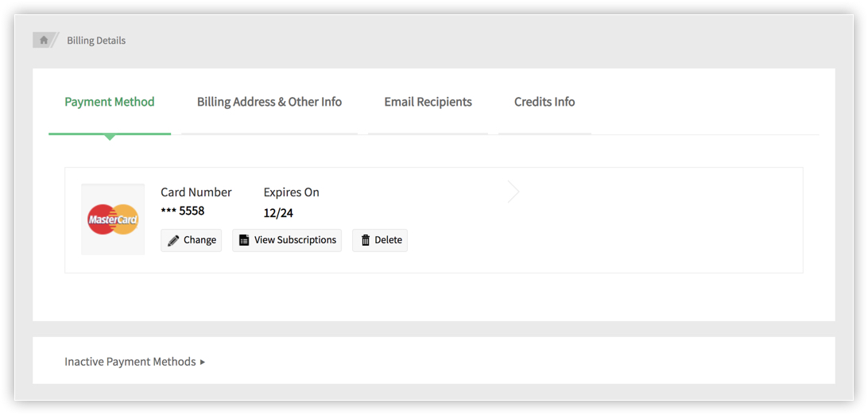Click the expiry date 12/24
Image resolution: width=868 pixels, height=415 pixels.
tap(278, 213)
